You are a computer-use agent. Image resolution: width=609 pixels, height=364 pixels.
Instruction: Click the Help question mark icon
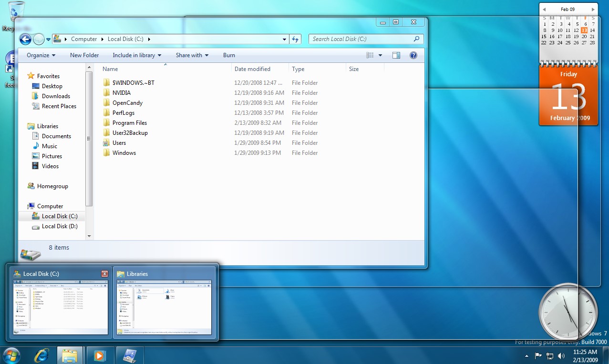(413, 55)
